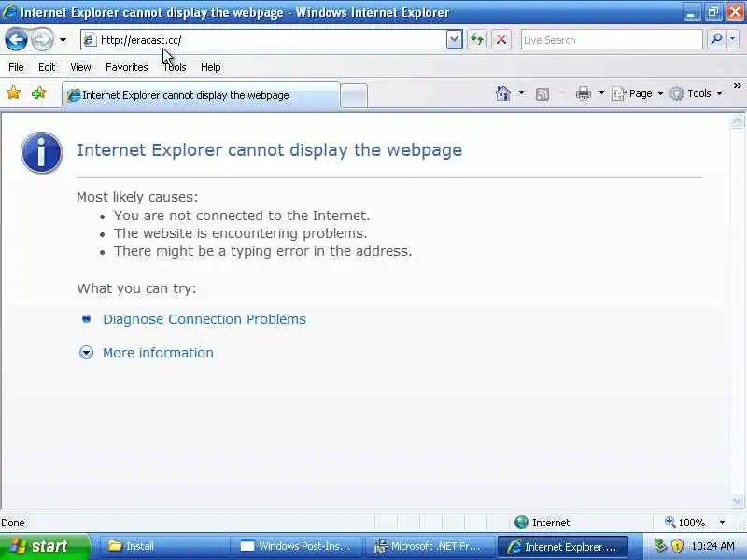Screen dimensions: 747x560
Task: Open the search provider options dropdown
Action: point(733,40)
